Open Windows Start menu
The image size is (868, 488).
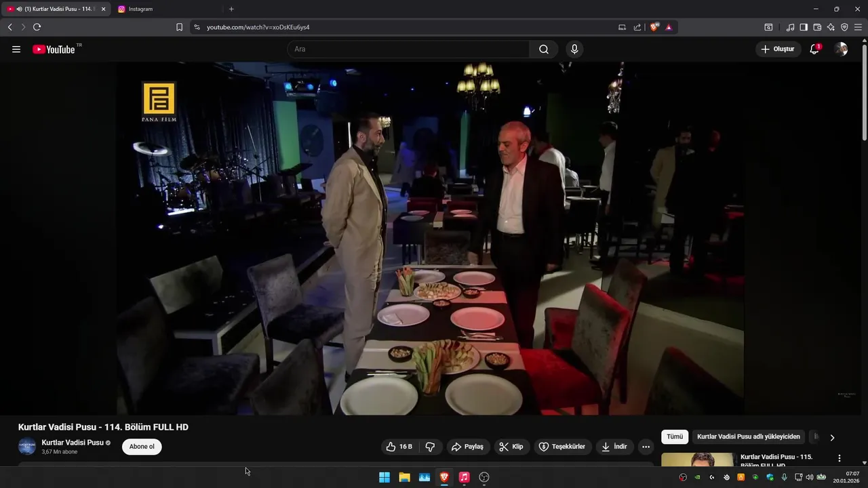coord(384,477)
